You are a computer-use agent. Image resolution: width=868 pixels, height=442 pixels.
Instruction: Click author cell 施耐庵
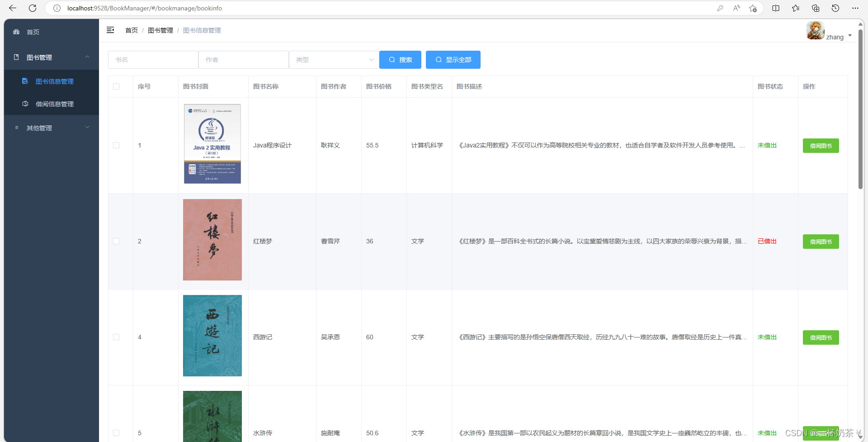click(x=330, y=433)
